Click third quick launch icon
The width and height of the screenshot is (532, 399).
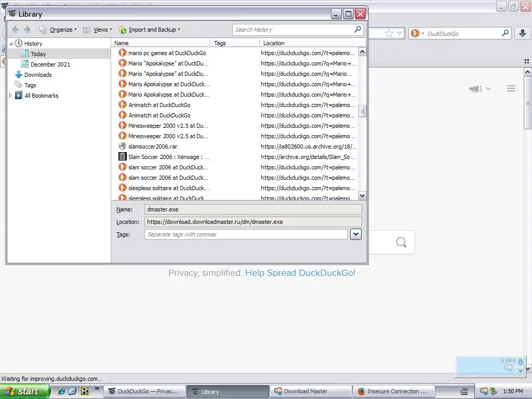[x=85, y=391]
